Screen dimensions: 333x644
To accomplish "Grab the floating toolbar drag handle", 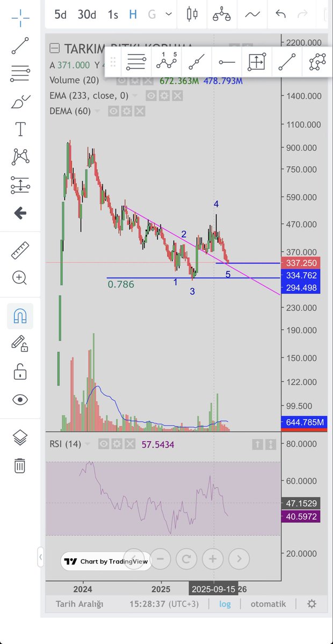I will [x=113, y=62].
